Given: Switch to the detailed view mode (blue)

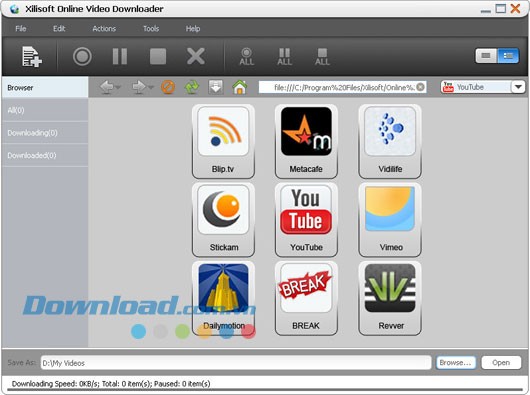Looking at the screenshot, I should (x=508, y=56).
